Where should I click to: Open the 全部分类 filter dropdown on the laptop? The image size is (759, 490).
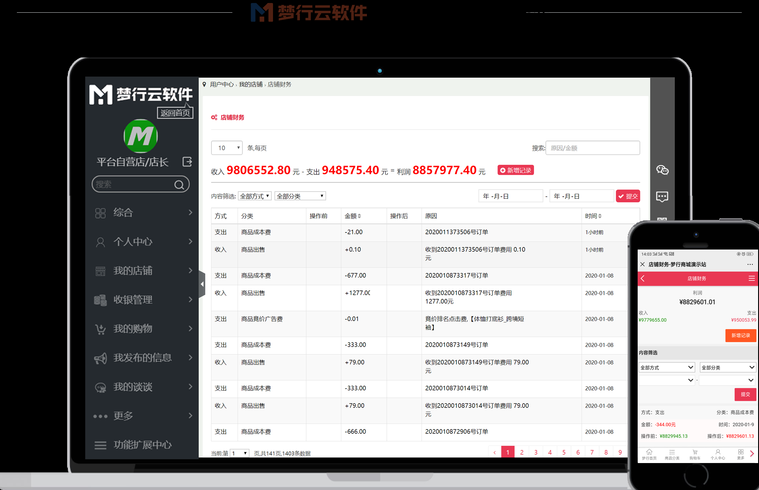(300, 196)
